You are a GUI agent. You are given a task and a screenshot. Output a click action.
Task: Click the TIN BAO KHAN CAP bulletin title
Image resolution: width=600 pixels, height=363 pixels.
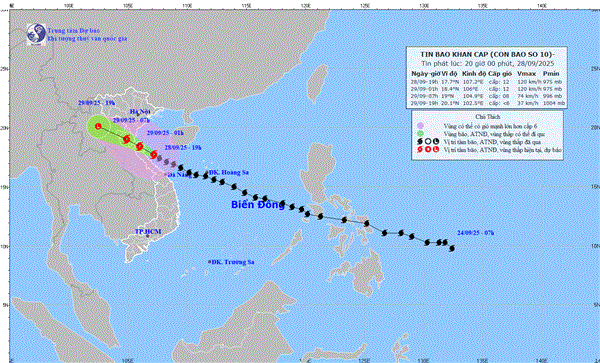[x=488, y=54]
